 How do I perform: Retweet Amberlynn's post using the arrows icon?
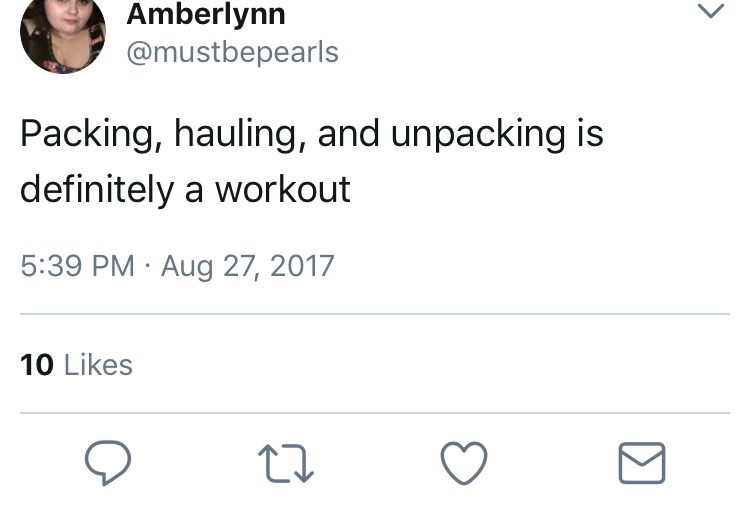286,463
